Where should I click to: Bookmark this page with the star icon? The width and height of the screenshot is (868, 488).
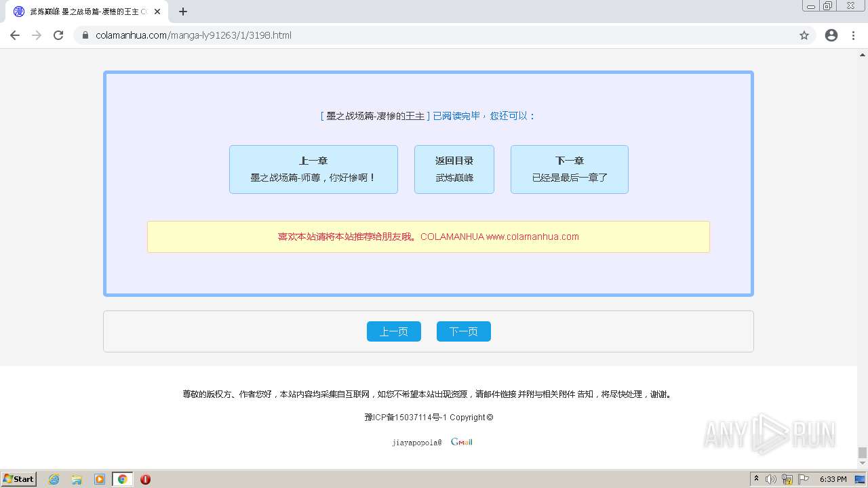pos(804,35)
